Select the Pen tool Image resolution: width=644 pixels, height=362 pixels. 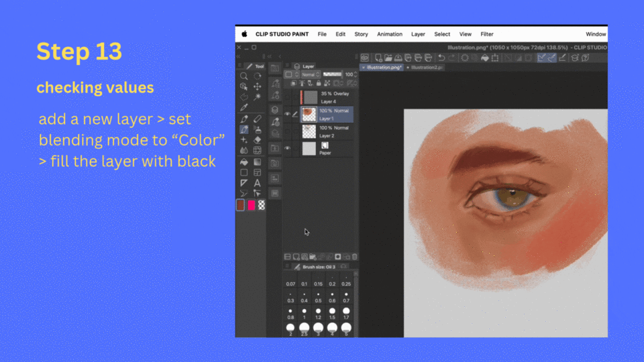click(244, 119)
